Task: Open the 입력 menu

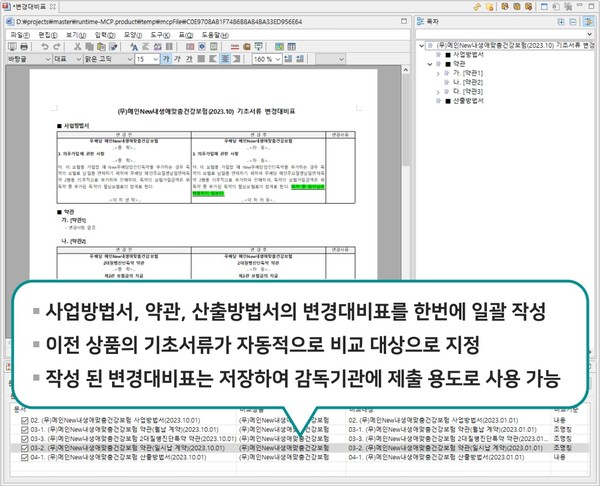Action: coord(105,35)
